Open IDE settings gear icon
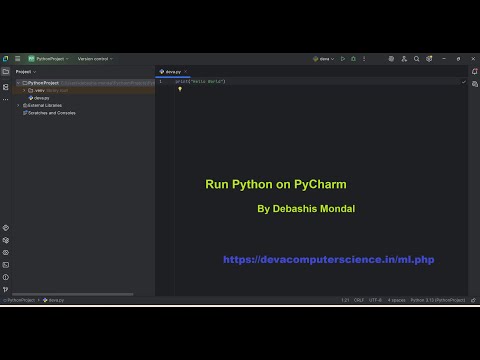 coord(429,59)
